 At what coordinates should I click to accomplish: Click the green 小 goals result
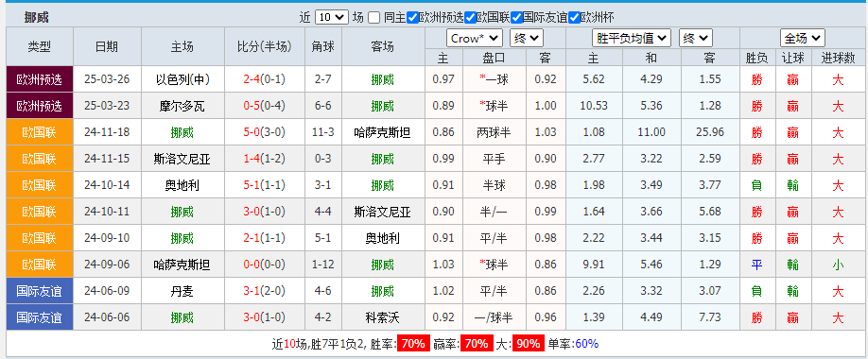838,265
